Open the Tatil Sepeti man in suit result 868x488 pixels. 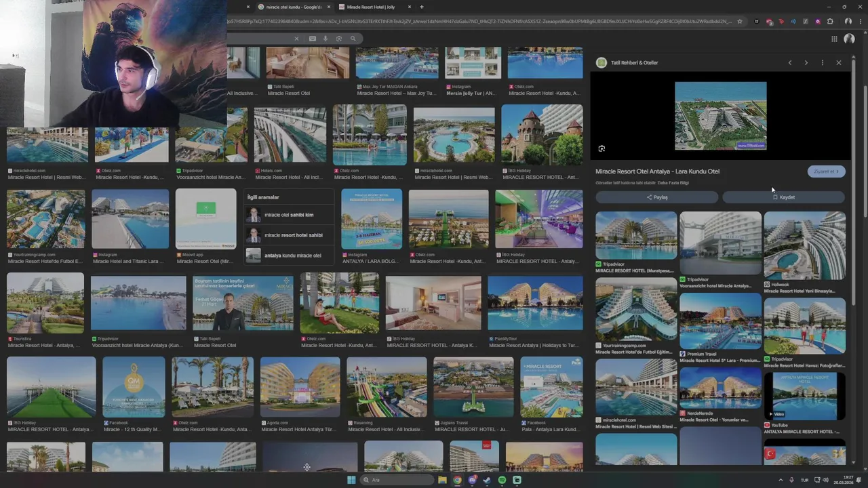(243, 303)
